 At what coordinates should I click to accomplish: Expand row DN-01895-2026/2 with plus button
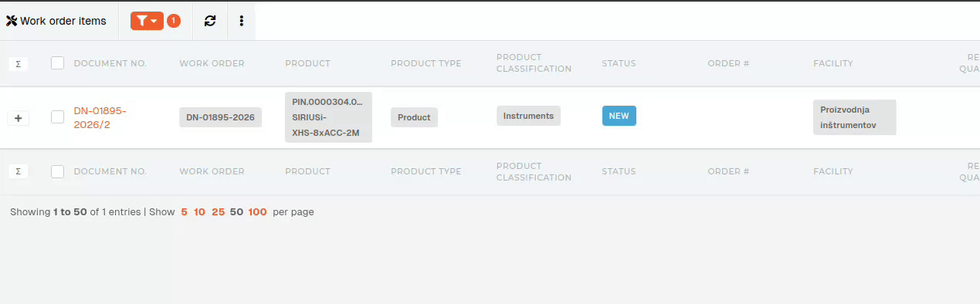(x=19, y=117)
